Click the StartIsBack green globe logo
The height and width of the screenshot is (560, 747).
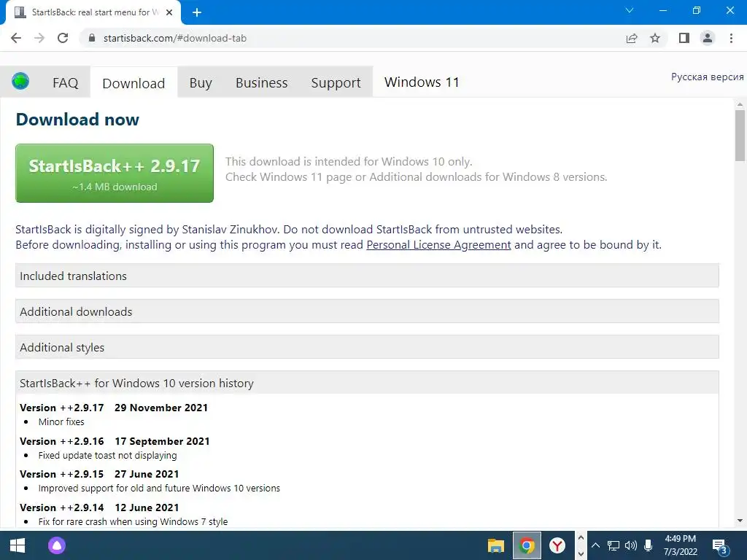click(20, 81)
